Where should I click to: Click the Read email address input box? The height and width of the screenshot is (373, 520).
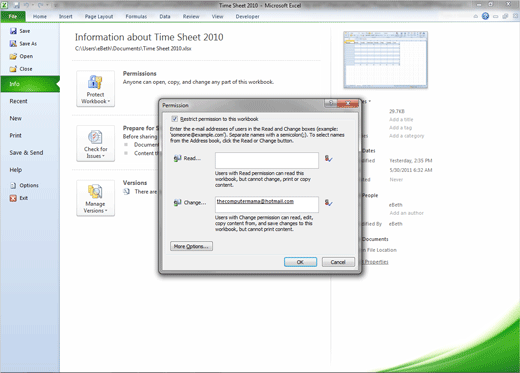pyautogui.click(x=267, y=160)
